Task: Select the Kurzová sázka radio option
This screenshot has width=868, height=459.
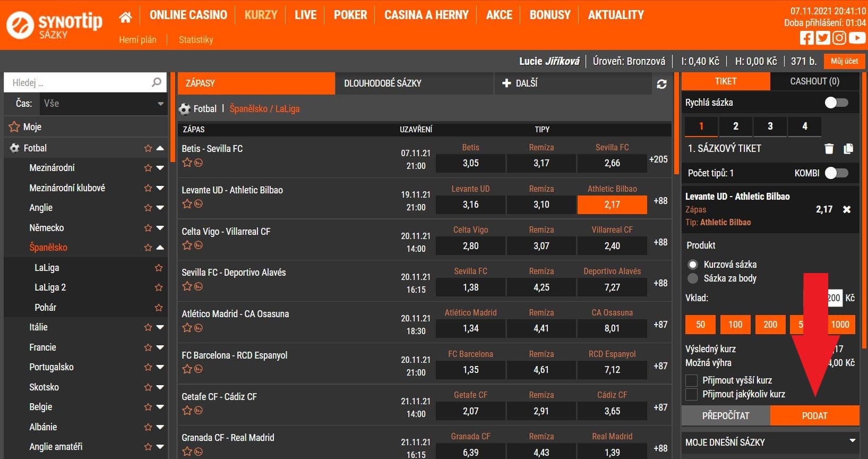Action: (692, 265)
